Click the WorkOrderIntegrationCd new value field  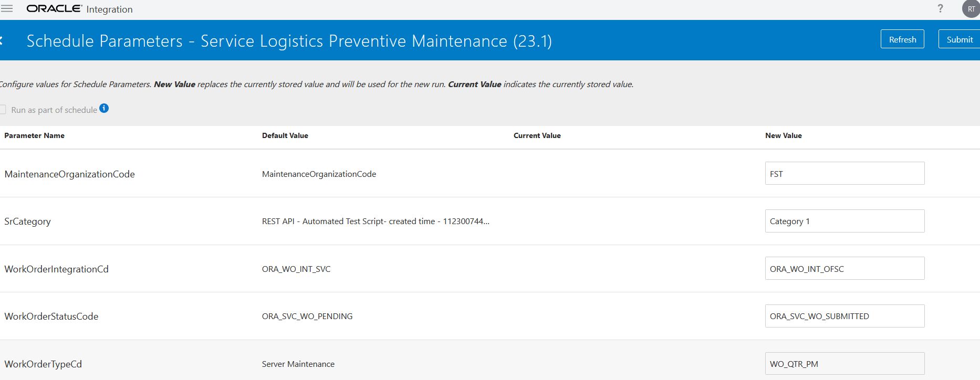pos(845,269)
